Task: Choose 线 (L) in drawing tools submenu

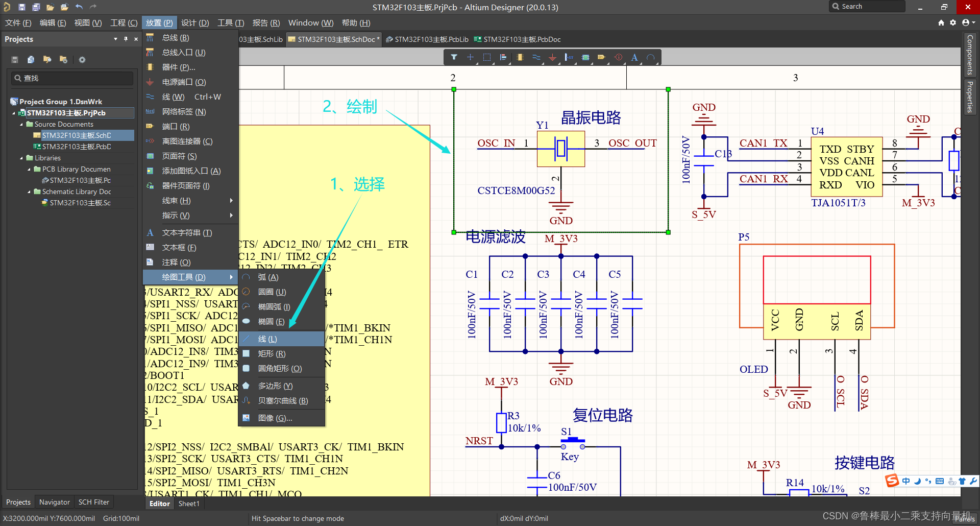Action: click(267, 339)
